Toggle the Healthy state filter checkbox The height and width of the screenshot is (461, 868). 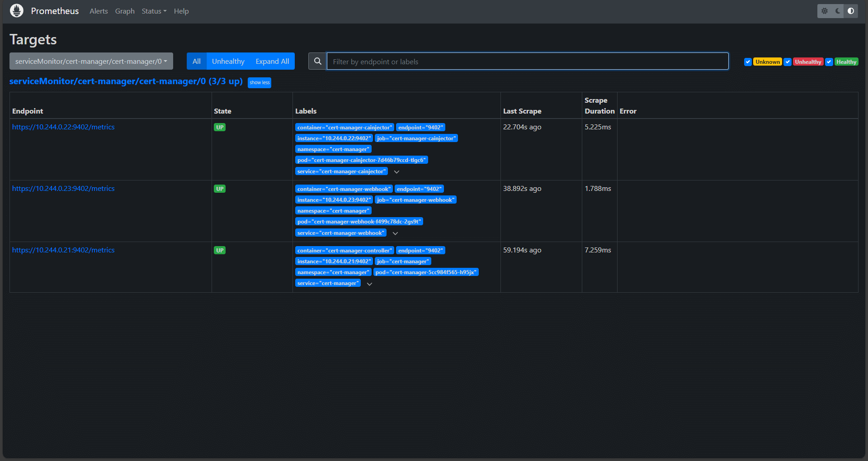[829, 62]
